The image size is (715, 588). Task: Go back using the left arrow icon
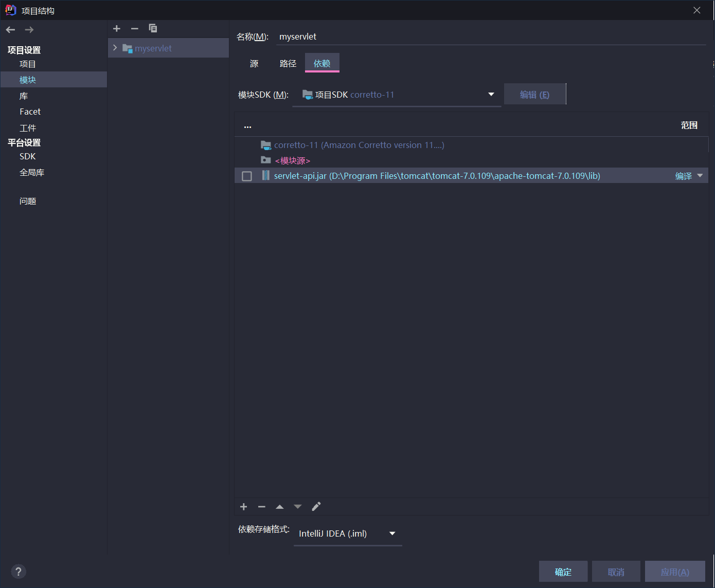(x=11, y=30)
